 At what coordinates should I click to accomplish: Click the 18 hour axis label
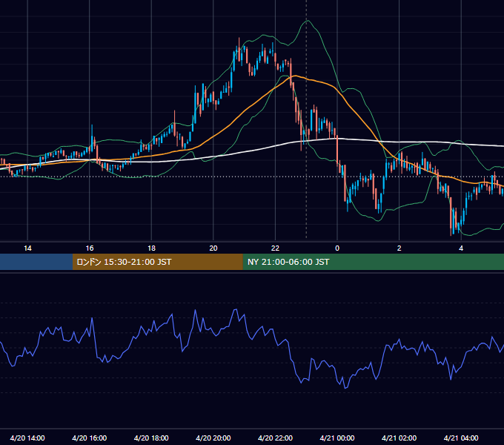tap(151, 248)
